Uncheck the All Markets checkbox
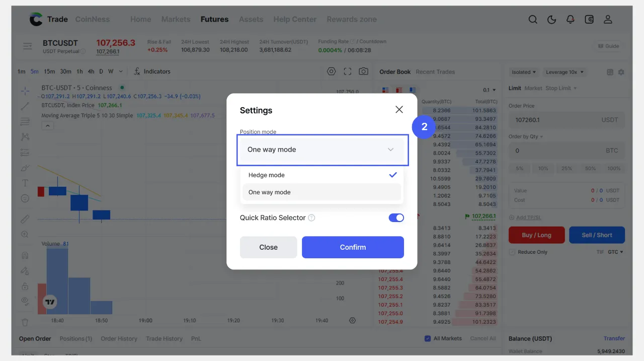644x361 pixels. tap(428, 338)
